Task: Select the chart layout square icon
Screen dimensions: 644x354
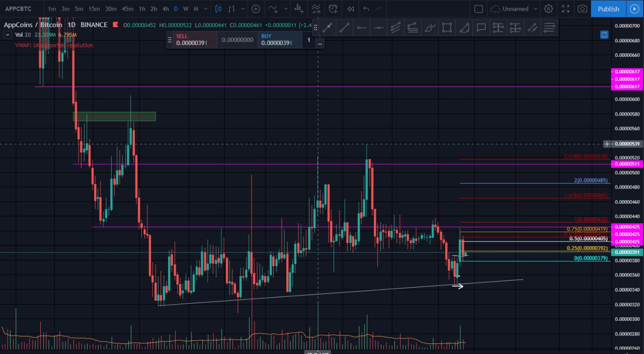Action: 479,9
